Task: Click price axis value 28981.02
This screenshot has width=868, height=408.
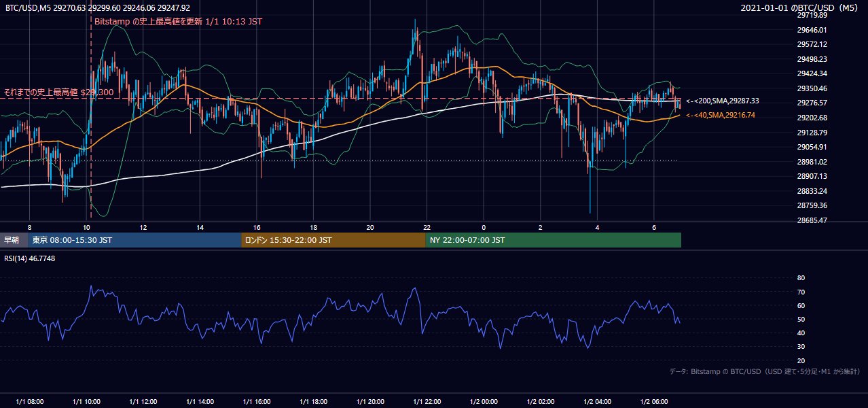Action: (x=812, y=162)
